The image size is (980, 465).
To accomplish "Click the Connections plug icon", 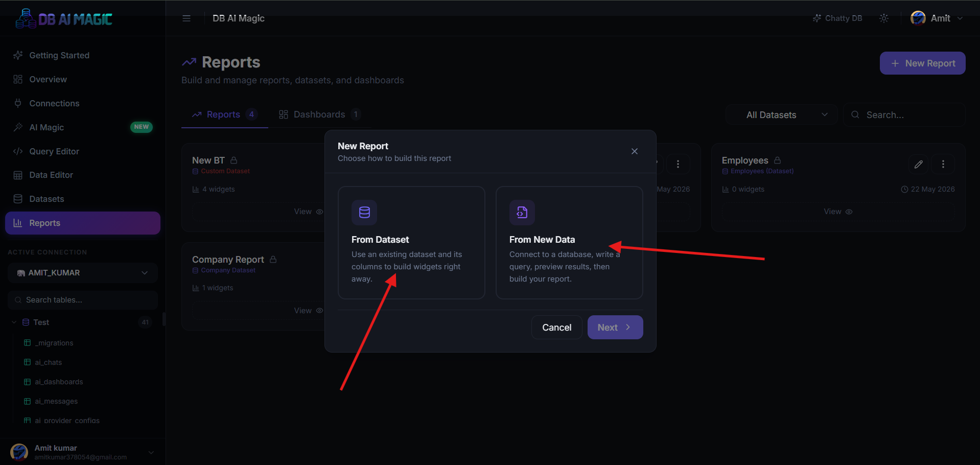I will tap(18, 103).
